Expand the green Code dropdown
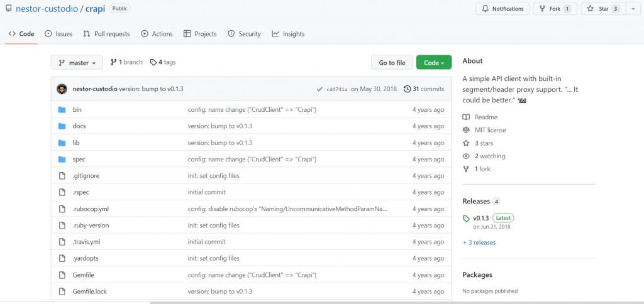This screenshot has width=644, height=304. (x=434, y=62)
